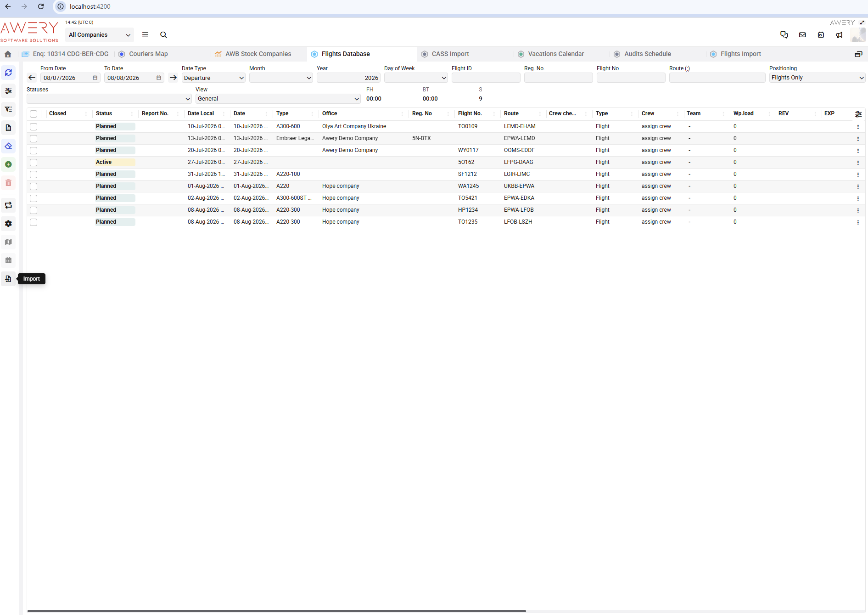Check the row for flight WY0117
Viewport: 868px width, 615px height.
pos(34,151)
